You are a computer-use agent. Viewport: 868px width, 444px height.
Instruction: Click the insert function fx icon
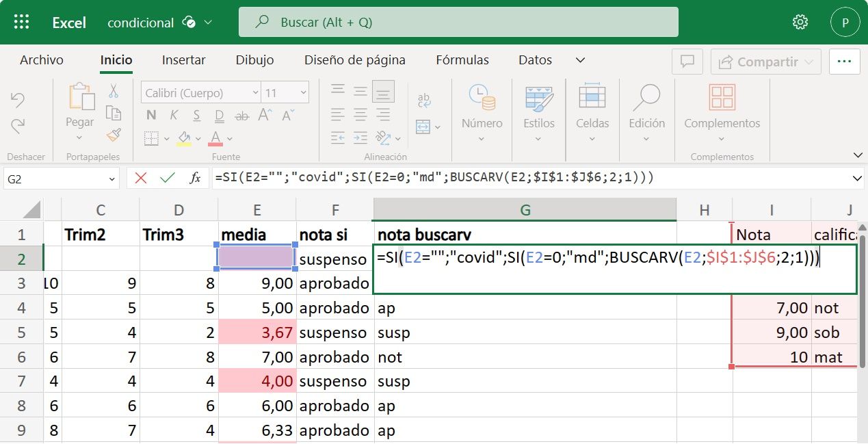pyautogui.click(x=195, y=178)
